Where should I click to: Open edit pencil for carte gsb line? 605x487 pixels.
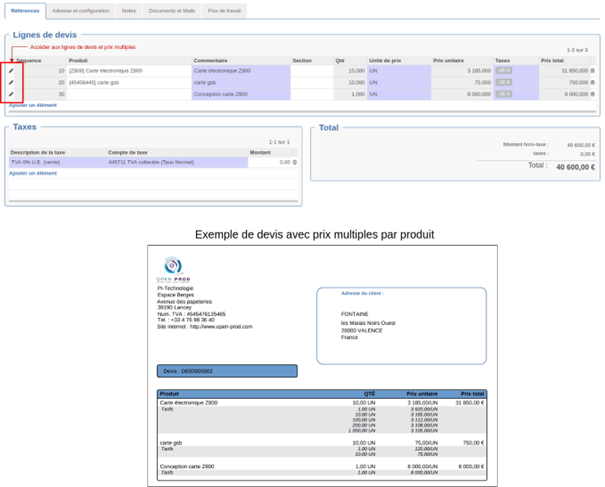(x=11, y=82)
